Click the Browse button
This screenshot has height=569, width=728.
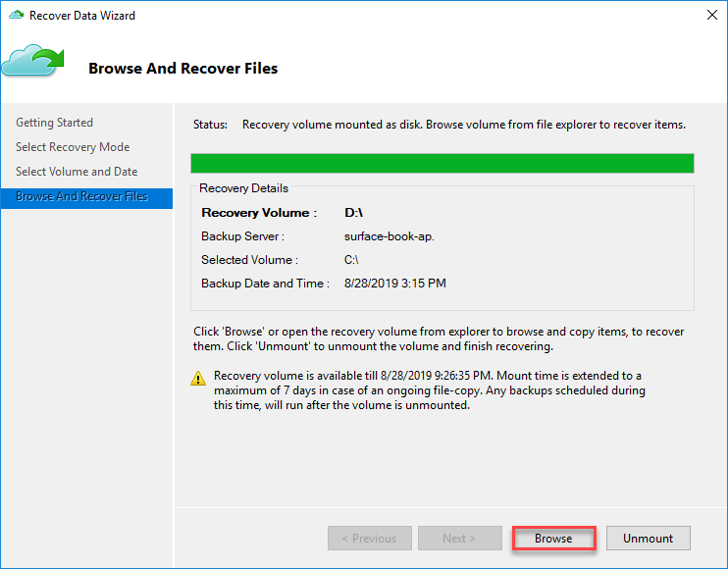(553, 539)
